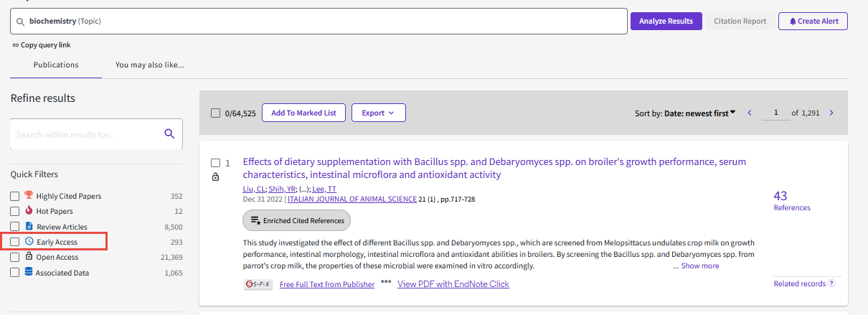Expand abstract with Show more
Viewport: 868px width, 315px height.
point(699,266)
